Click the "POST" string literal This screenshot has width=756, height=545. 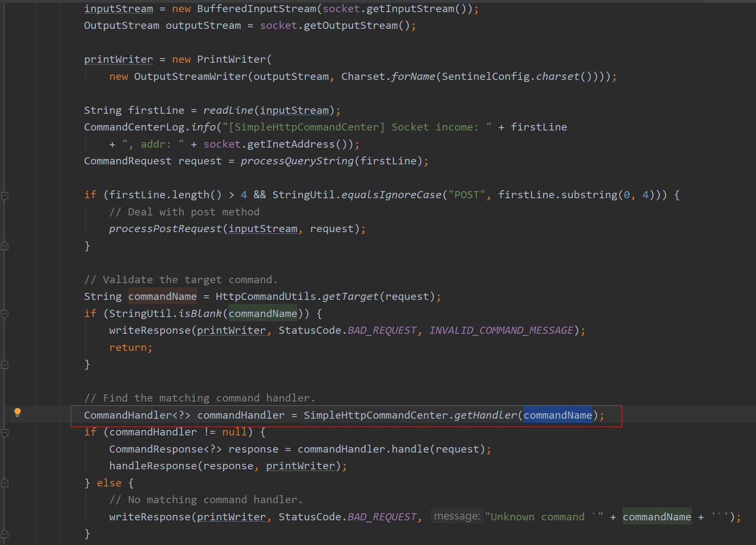467,195
